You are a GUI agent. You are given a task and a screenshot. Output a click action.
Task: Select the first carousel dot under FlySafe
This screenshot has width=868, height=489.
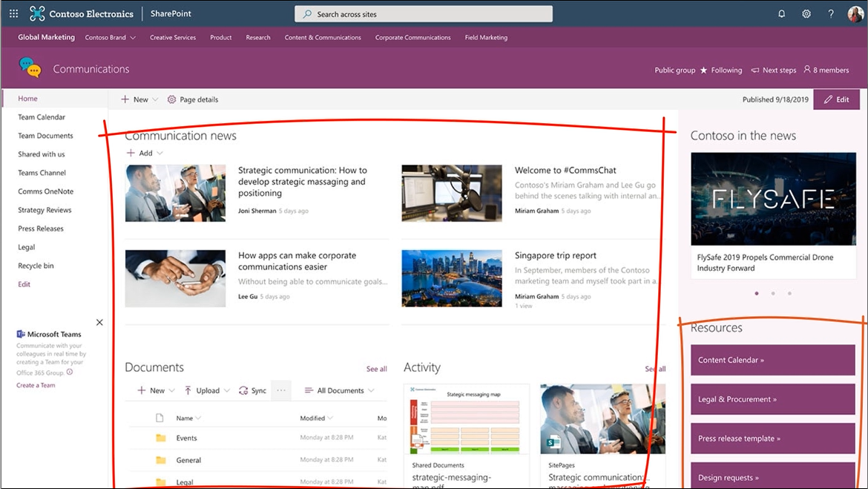(757, 294)
